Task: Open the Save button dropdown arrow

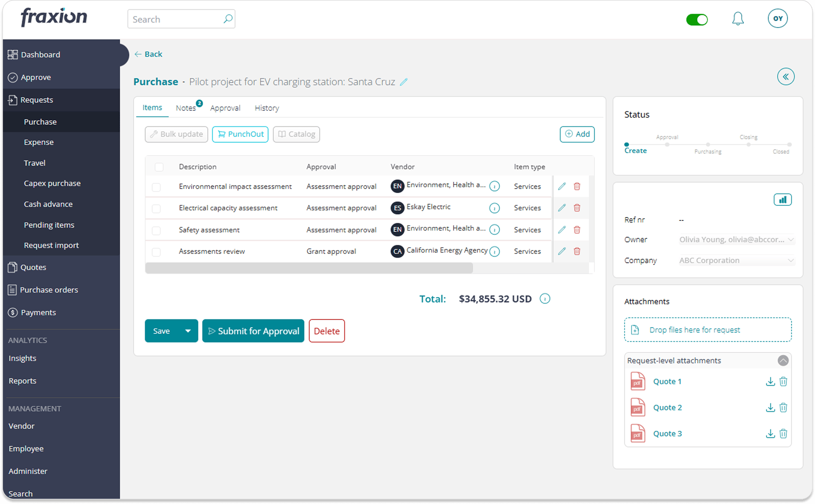Action: (x=187, y=331)
